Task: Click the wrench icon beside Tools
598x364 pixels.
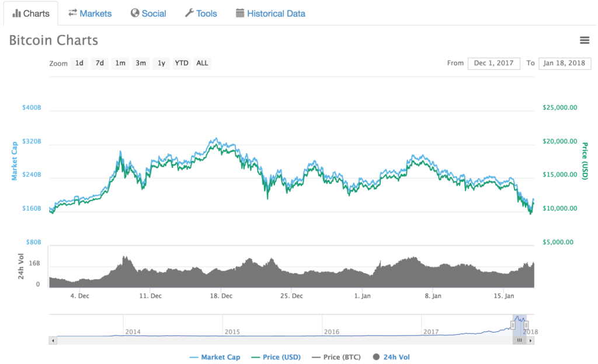Action: [x=189, y=13]
